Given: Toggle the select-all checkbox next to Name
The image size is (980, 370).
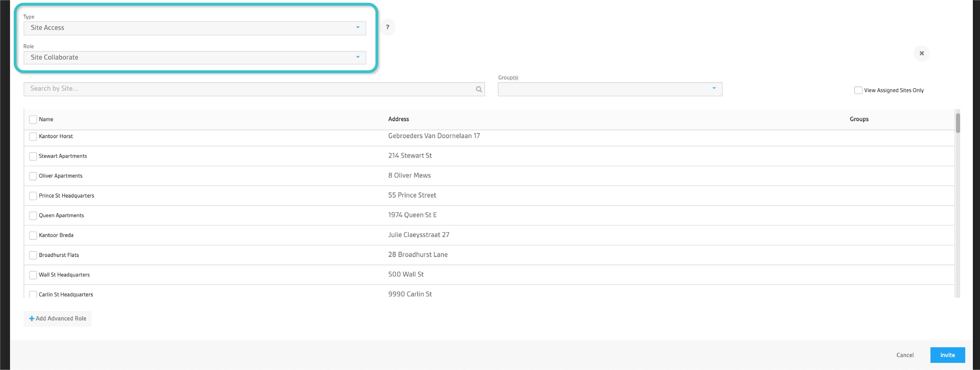Looking at the screenshot, I should point(33,119).
